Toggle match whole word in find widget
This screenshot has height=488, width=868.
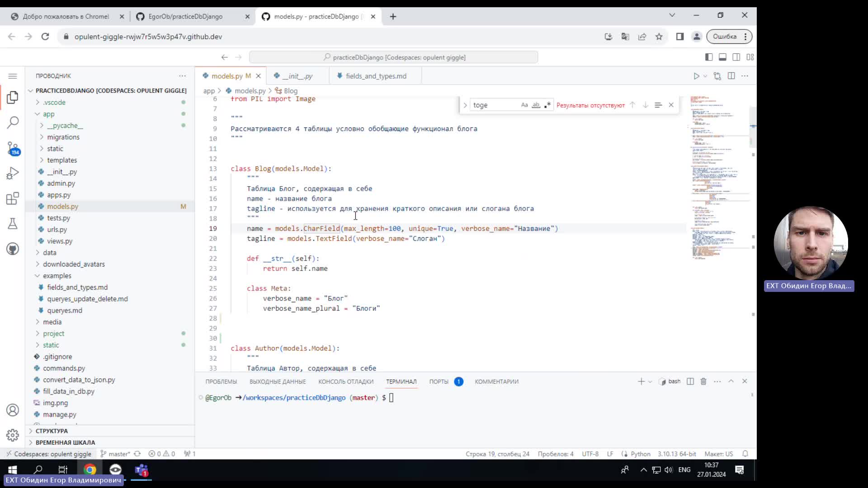pos(536,105)
